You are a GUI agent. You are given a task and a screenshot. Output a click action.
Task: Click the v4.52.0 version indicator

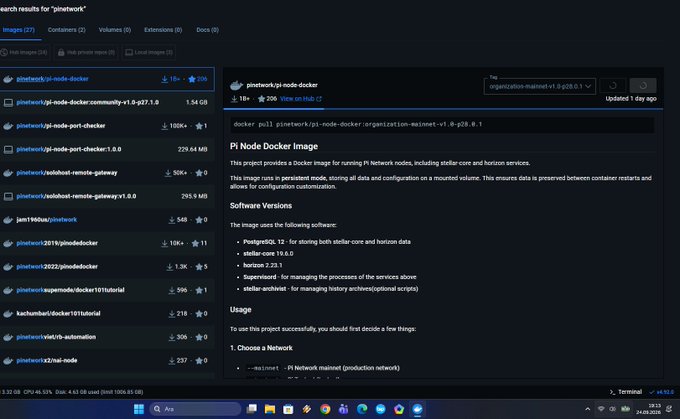click(662, 392)
